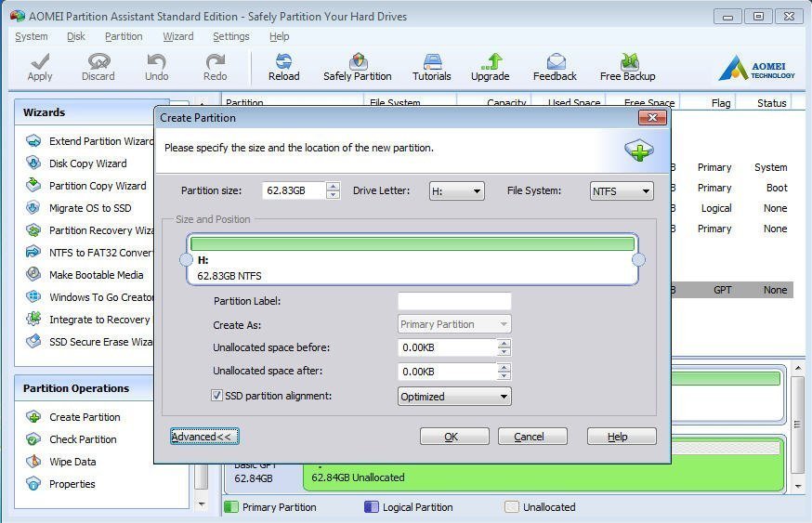Image resolution: width=812 pixels, height=523 pixels.
Task: Select Create Partition operation
Action: 73,417
